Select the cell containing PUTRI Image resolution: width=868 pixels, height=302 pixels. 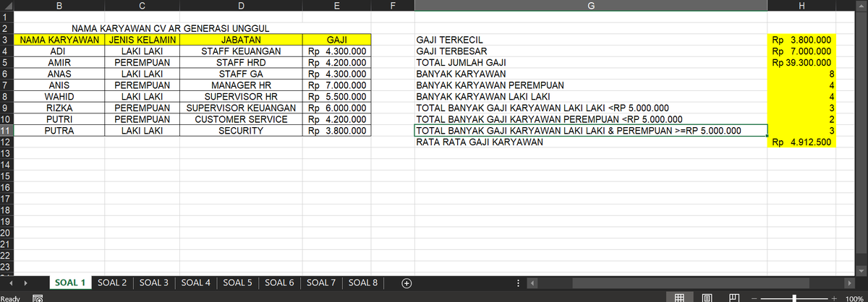point(59,120)
